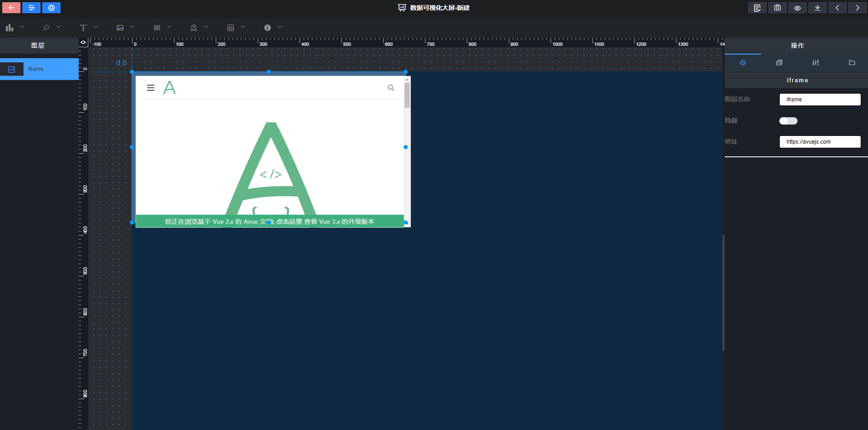Screen dimensions: 868x430
Task: Click the search magnifier inside the iframe
Action: [x=391, y=88]
